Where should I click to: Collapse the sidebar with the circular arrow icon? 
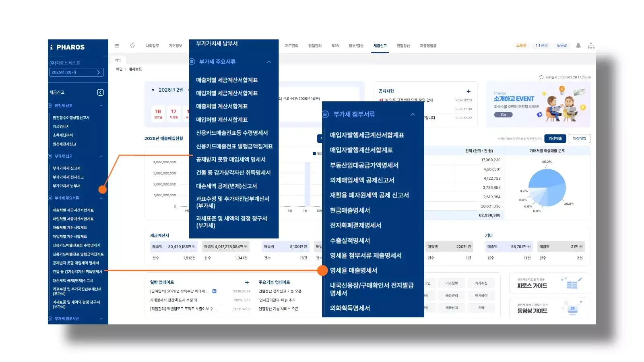100,92
